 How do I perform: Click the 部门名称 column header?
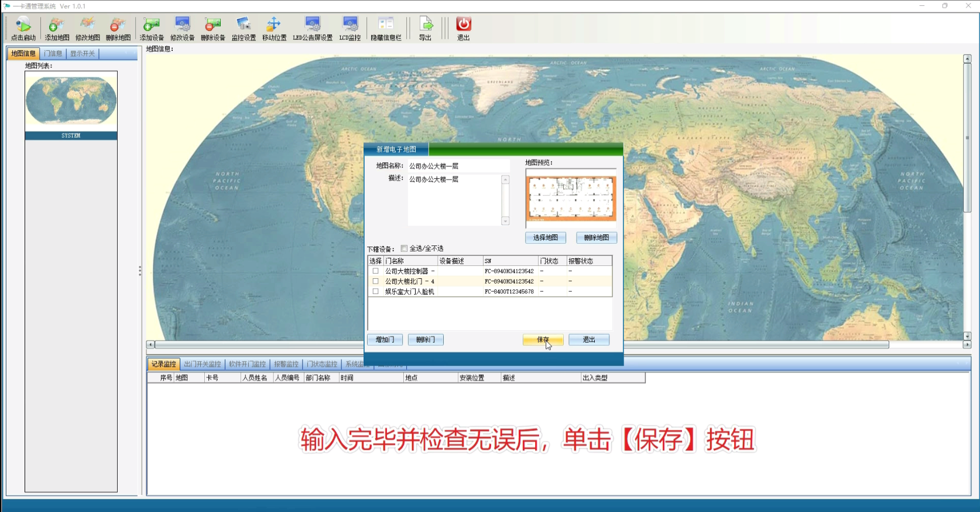[x=321, y=378]
